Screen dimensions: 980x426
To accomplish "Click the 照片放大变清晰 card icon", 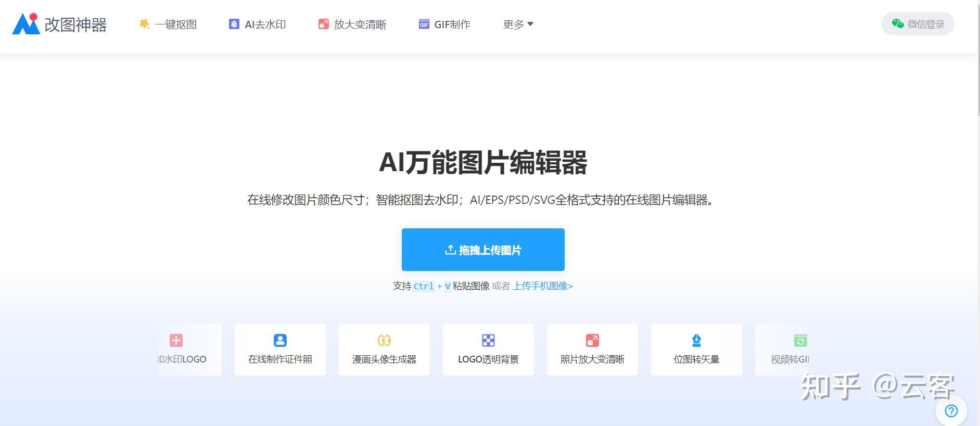I will click(x=592, y=341).
